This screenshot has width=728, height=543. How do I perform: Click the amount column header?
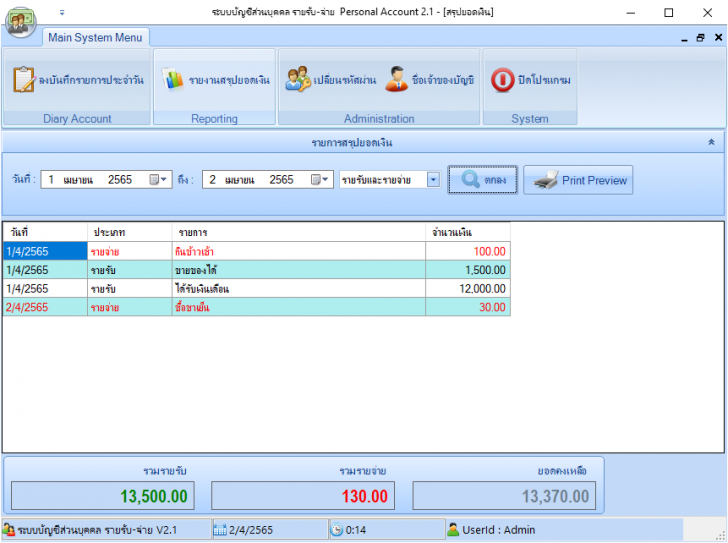tap(468, 232)
